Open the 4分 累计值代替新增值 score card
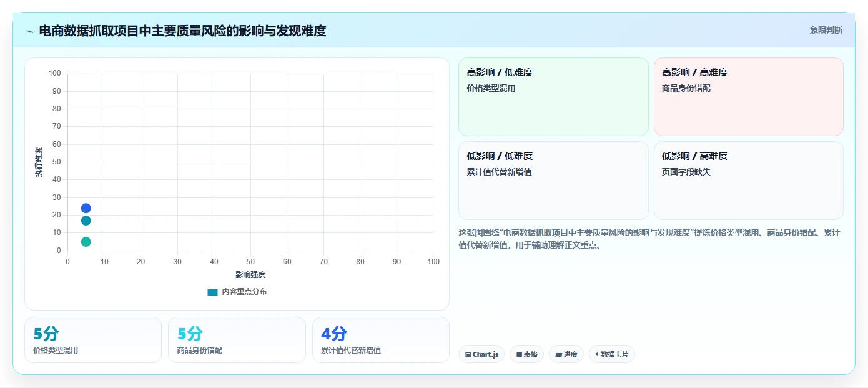 [381, 340]
